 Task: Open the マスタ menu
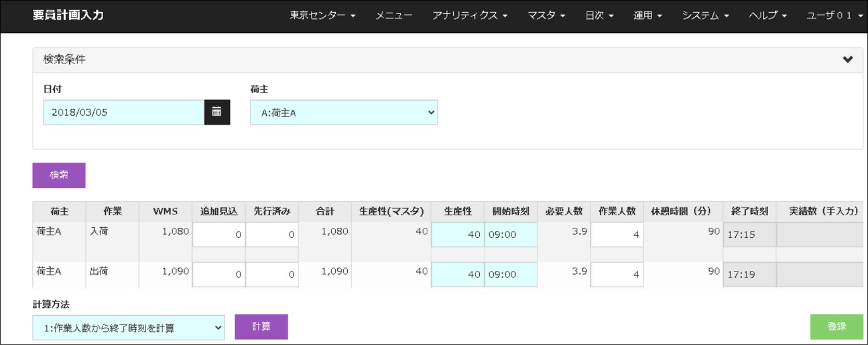click(x=545, y=15)
